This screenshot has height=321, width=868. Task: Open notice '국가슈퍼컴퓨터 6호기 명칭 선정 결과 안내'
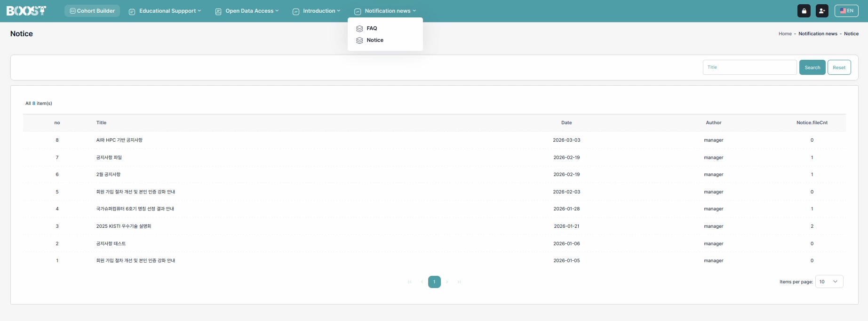tap(135, 209)
